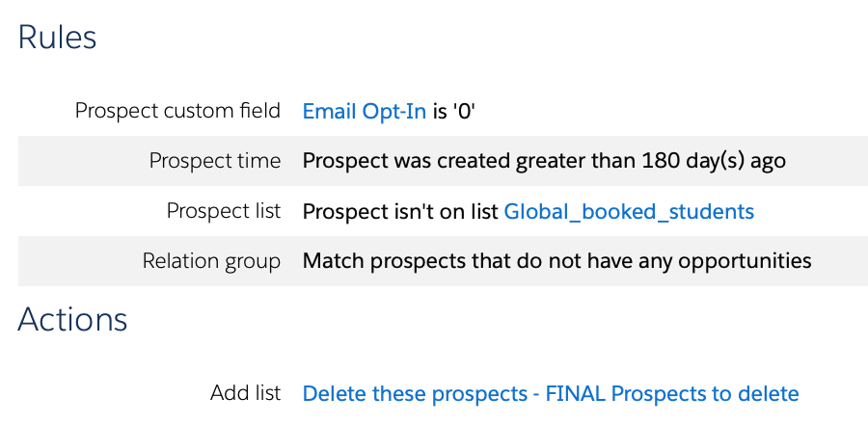
Task: Click the "is '0'" rule value text
Action: [x=453, y=111]
